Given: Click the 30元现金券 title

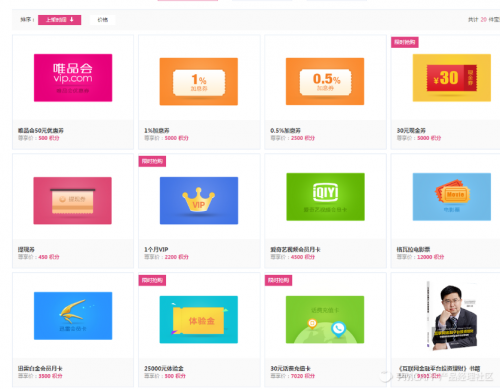Looking at the screenshot, I should point(411,131).
